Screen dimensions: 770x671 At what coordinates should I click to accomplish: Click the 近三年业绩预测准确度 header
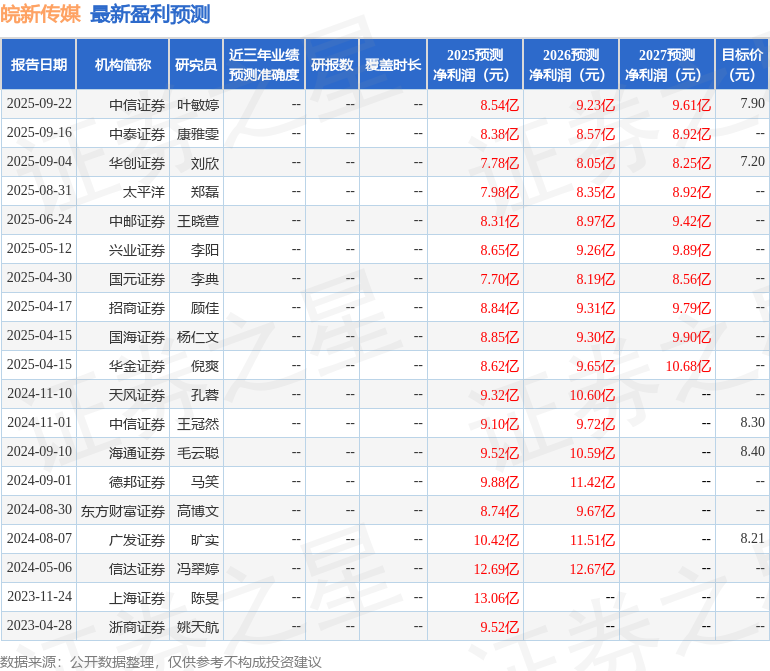(x=264, y=64)
